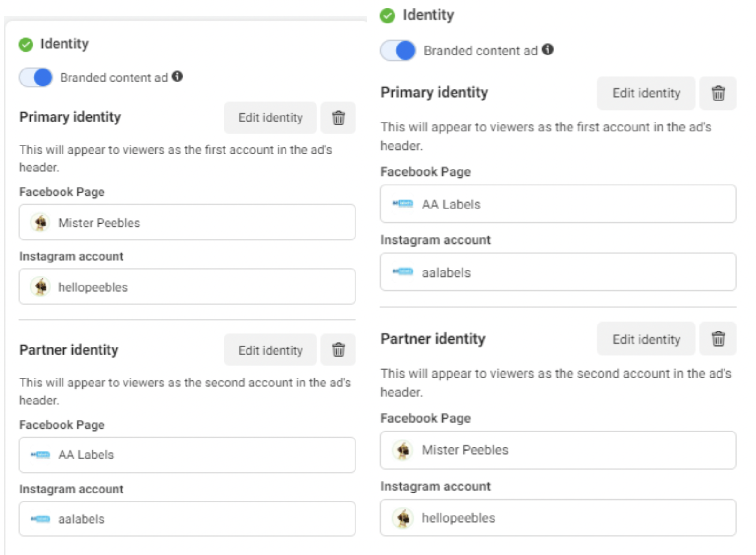Delete the Primary identity in the right panel

[x=718, y=93]
